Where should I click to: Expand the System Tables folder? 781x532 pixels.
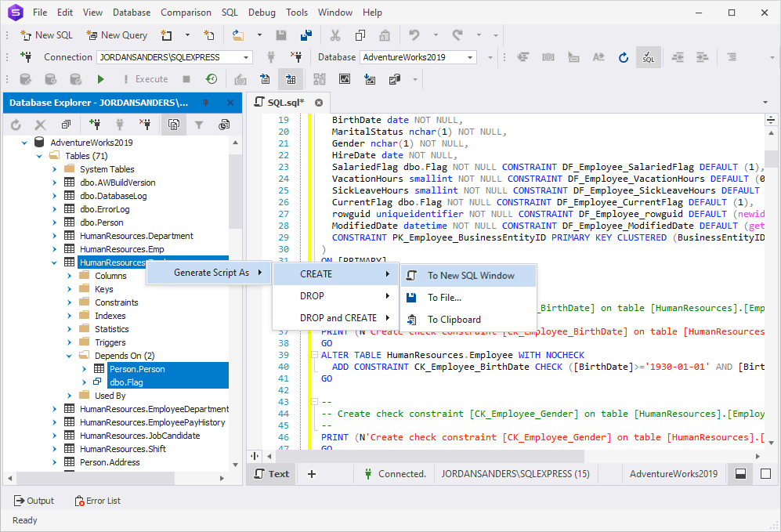pos(54,169)
